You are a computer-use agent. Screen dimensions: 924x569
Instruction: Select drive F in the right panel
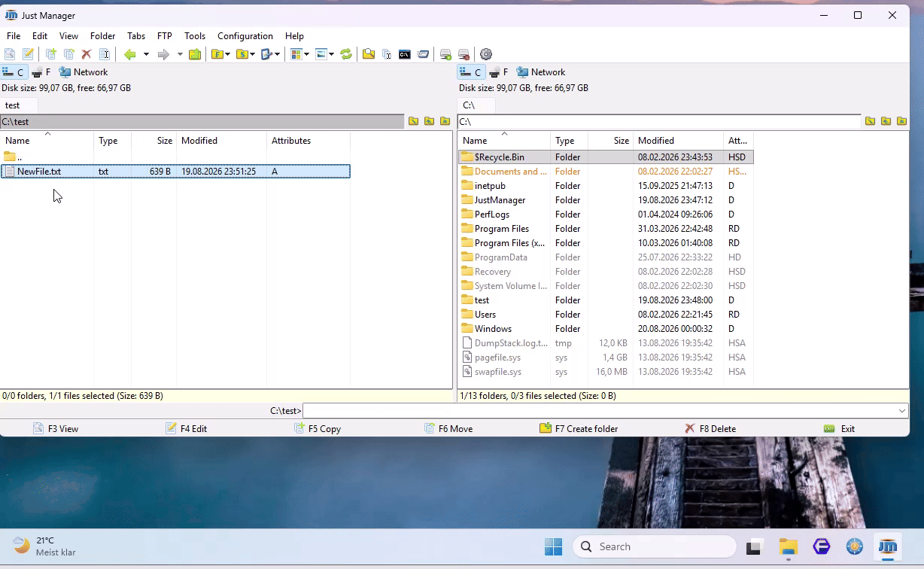pyautogui.click(x=498, y=72)
